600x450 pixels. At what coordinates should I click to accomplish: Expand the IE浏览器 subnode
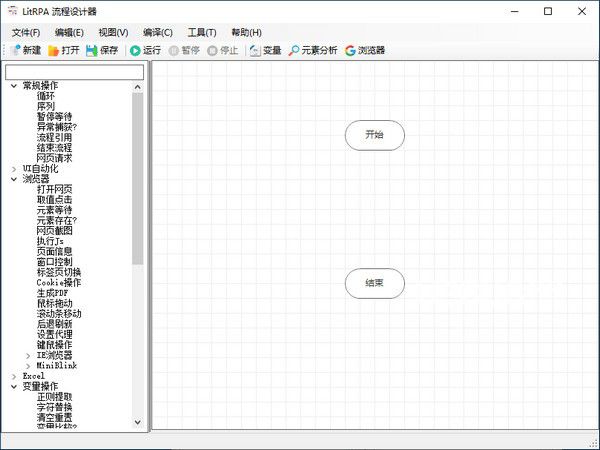[x=28, y=355]
